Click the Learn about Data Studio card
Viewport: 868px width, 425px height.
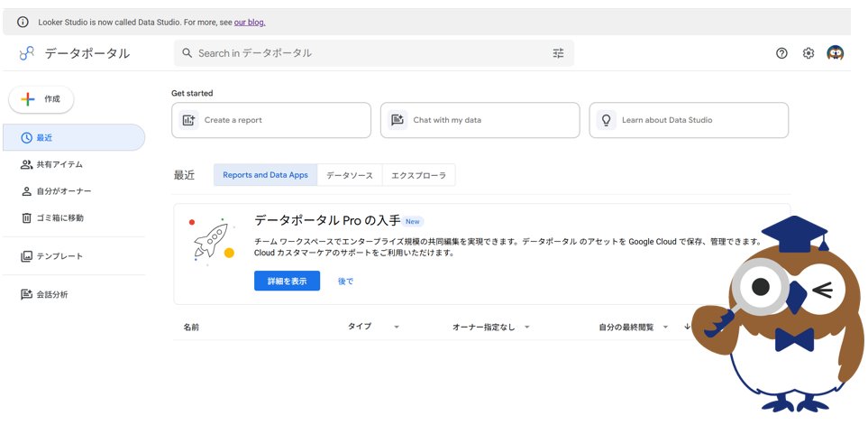(x=689, y=120)
